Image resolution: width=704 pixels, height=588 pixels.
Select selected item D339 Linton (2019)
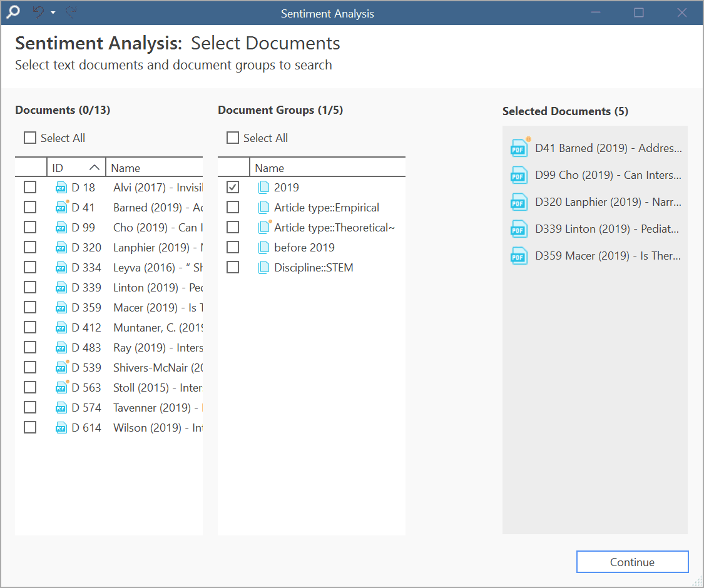[x=607, y=229]
